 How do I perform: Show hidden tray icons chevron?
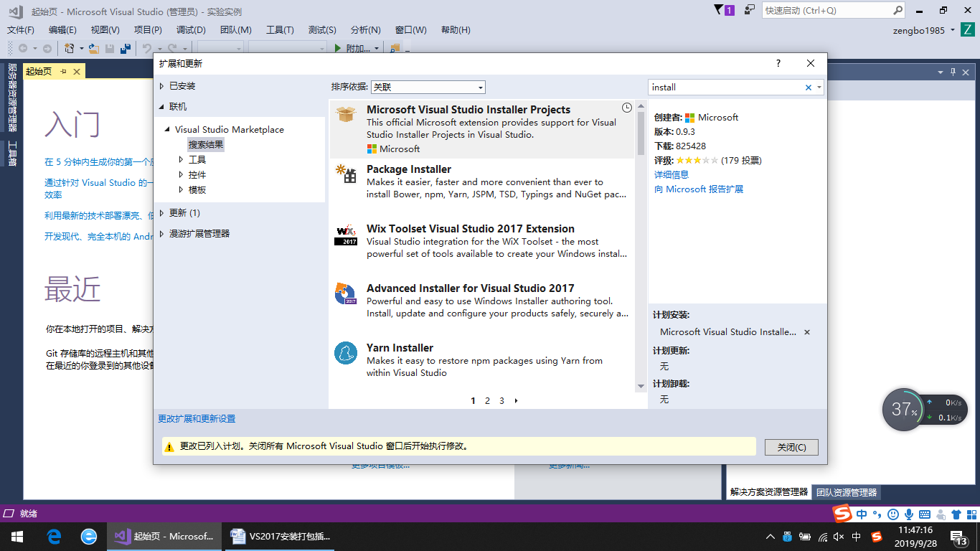pyautogui.click(x=771, y=537)
